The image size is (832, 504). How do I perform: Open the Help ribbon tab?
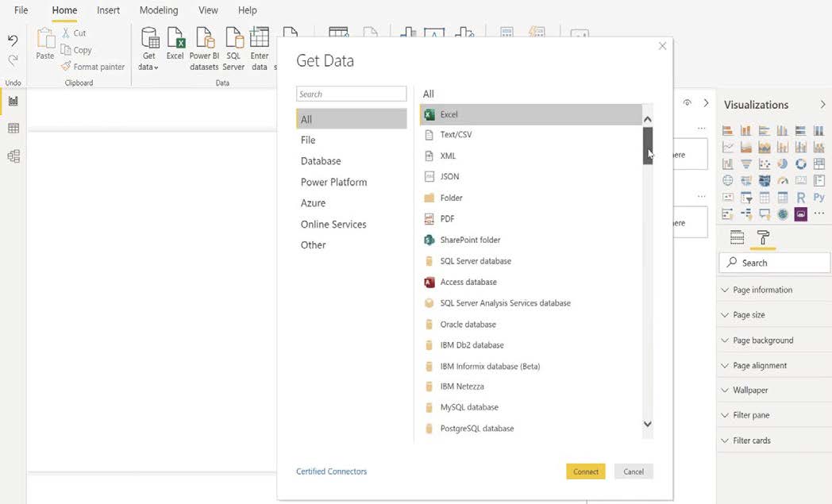tap(247, 10)
